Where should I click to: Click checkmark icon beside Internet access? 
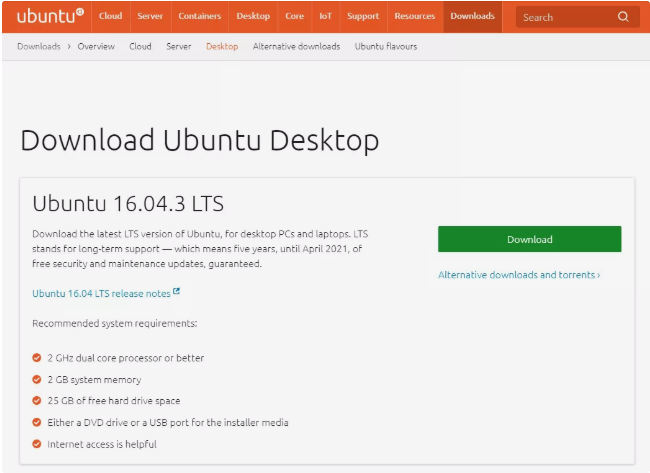(x=37, y=444)
